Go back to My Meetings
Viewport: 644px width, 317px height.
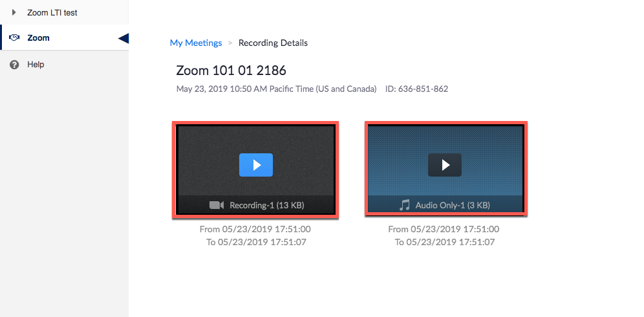pyautogui.click(x=195, y=43)
